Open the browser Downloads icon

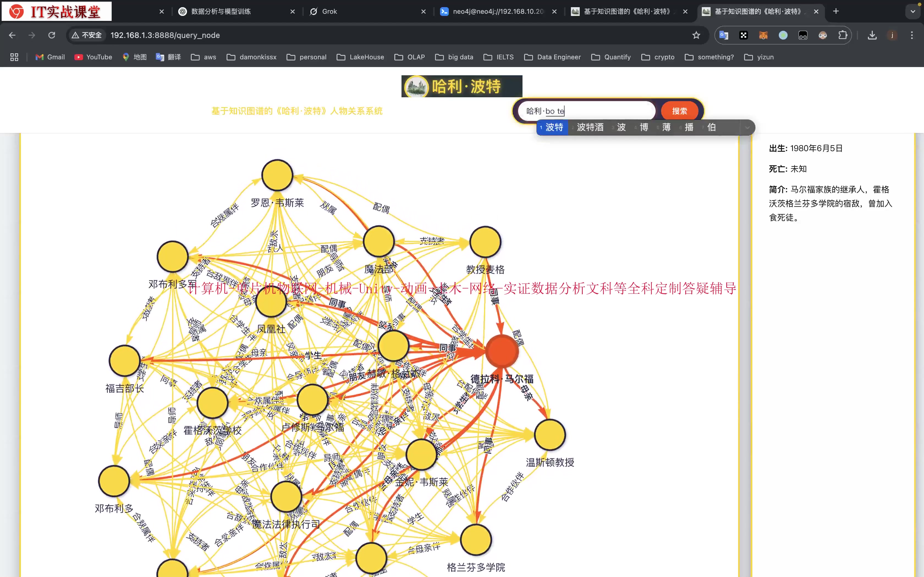[x=872, y=35]
